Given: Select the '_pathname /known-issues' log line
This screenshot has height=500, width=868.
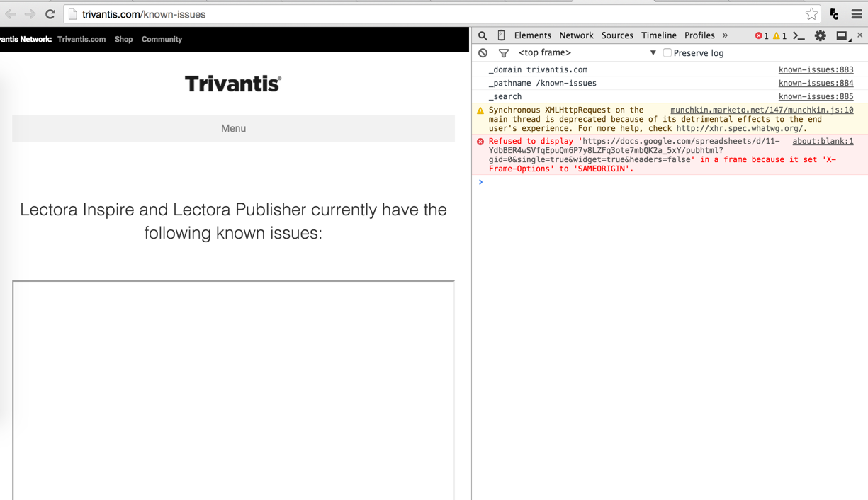Looking at the screenshot, I should [x=542, y=83].
